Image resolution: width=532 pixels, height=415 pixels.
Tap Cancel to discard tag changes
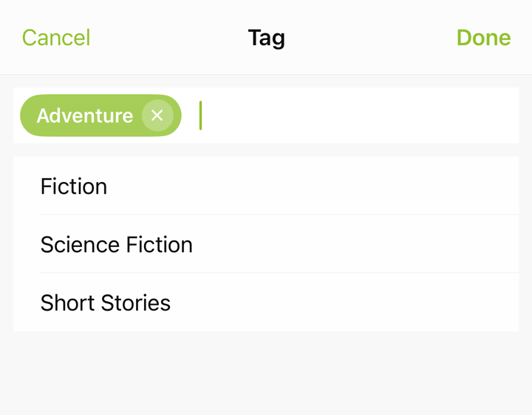tap(56, 37)
